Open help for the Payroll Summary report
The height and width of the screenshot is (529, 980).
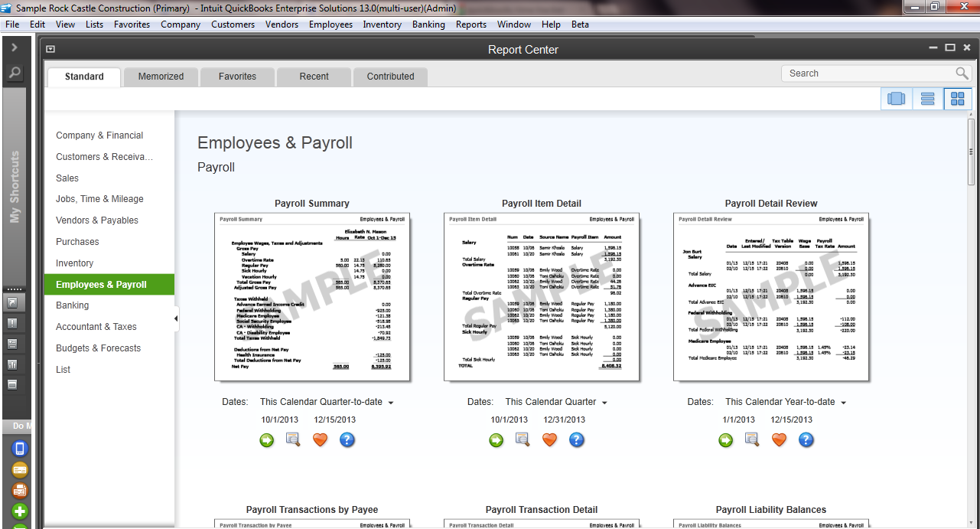click(347, 440)
